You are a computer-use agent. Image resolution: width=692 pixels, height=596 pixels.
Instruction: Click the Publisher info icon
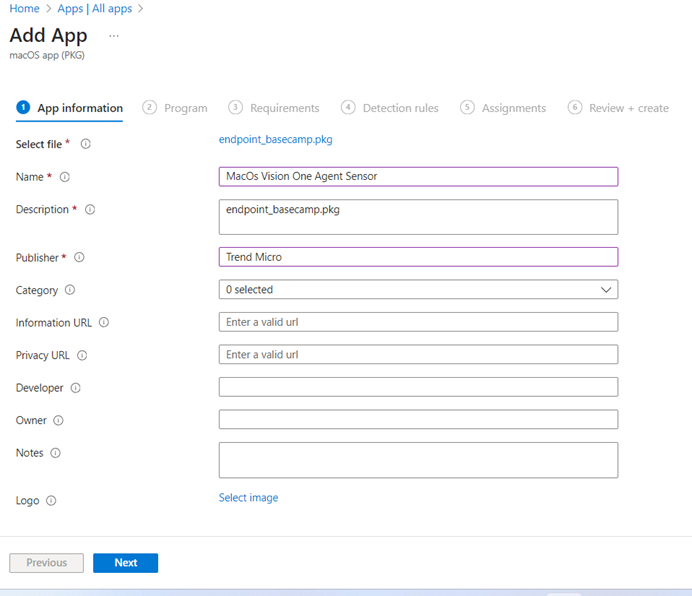(79, 257)
